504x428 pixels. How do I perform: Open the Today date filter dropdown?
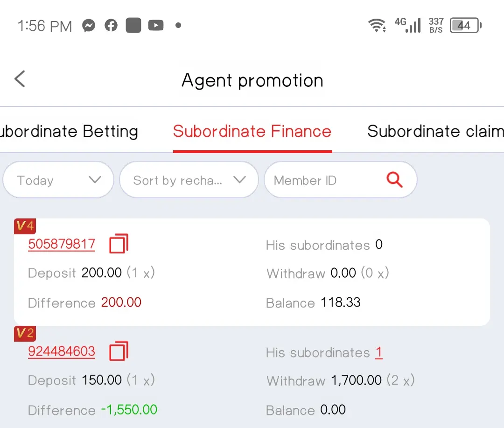(58, 180)
